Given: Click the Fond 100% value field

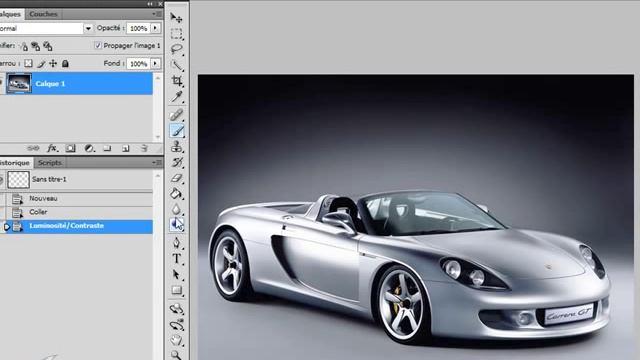Looking at the screenshot, I should 139,64.
